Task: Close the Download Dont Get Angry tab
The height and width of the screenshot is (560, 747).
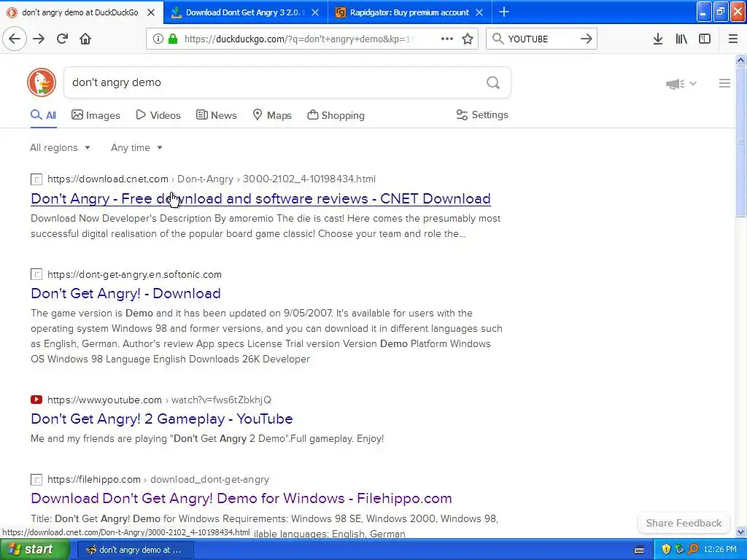Action: (x=315, y=12)
